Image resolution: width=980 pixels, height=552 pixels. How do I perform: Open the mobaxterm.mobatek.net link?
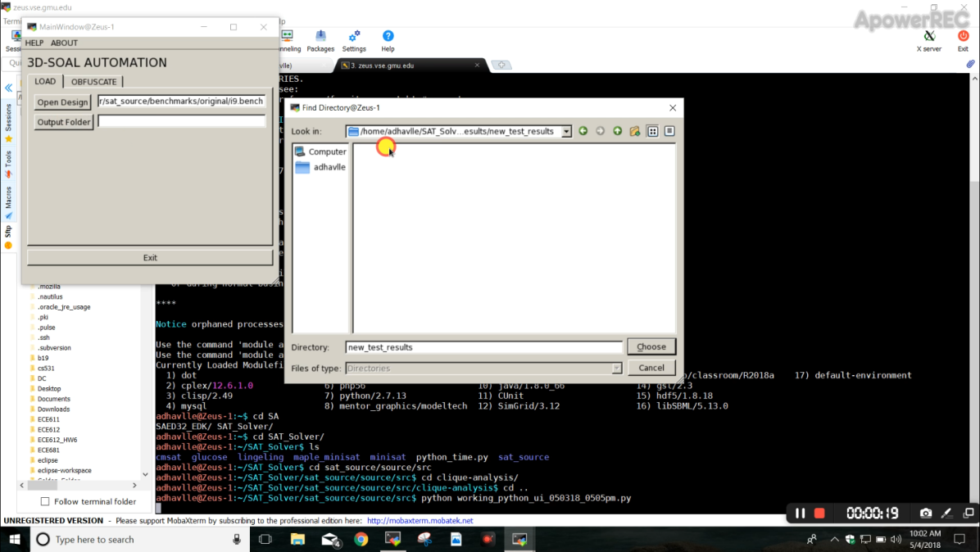tap(420, 521)
